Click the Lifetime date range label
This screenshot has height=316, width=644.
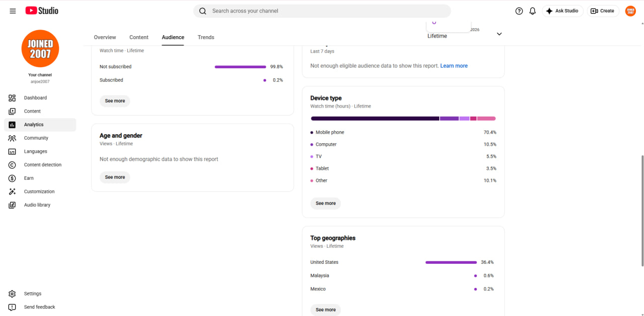pyautogui.click(x=437, y=36)
